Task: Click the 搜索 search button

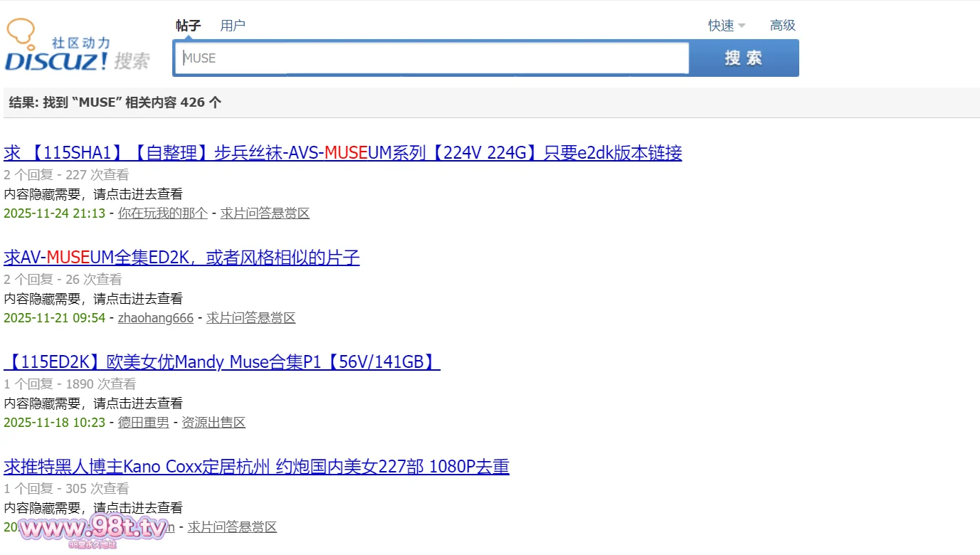Action: [x=744, y=58]
